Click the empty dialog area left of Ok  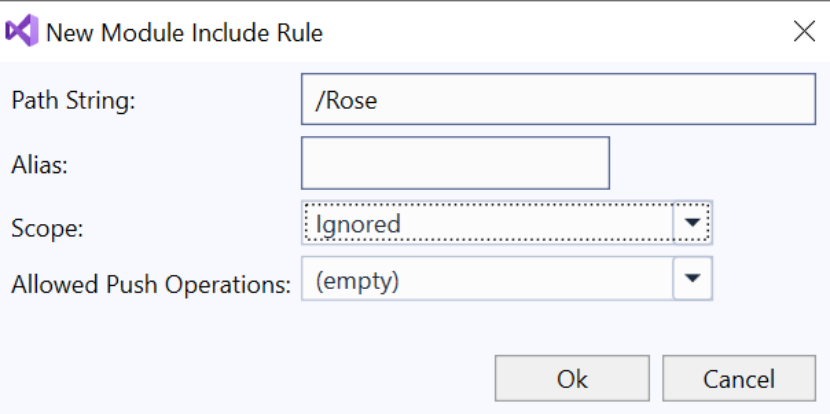tap(249, 378)
